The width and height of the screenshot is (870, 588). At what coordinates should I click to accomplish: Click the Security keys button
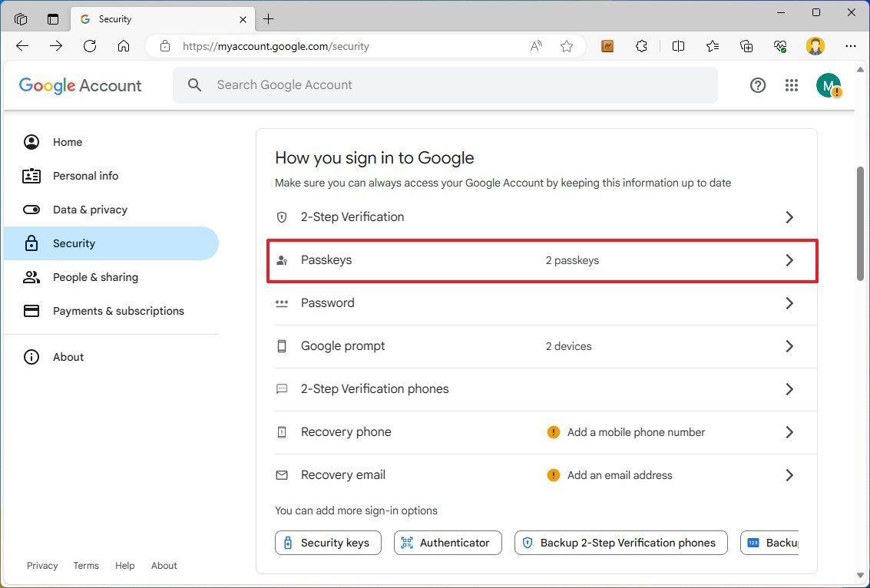(328, 543)
